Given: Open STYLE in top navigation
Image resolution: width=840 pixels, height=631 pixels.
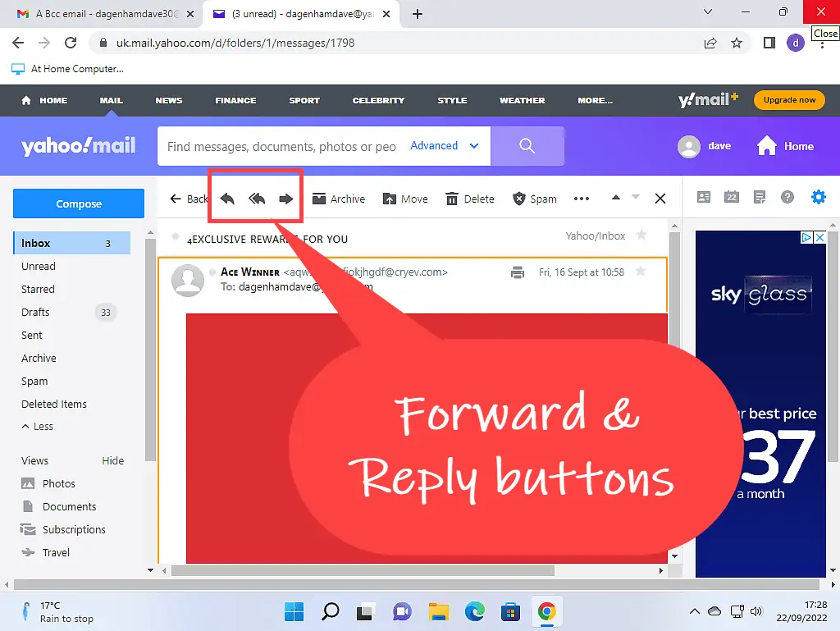Looking at the screenshot, I should tap(452, 100).
